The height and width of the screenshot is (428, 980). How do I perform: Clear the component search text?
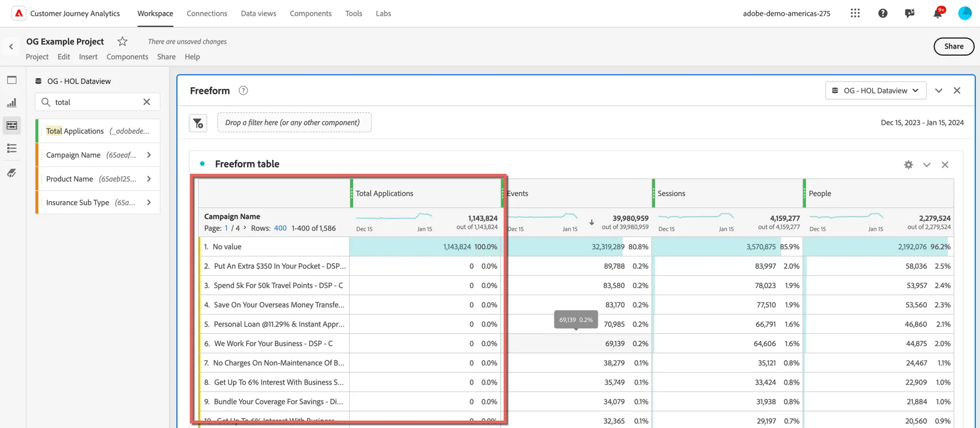tap(147, 102)
